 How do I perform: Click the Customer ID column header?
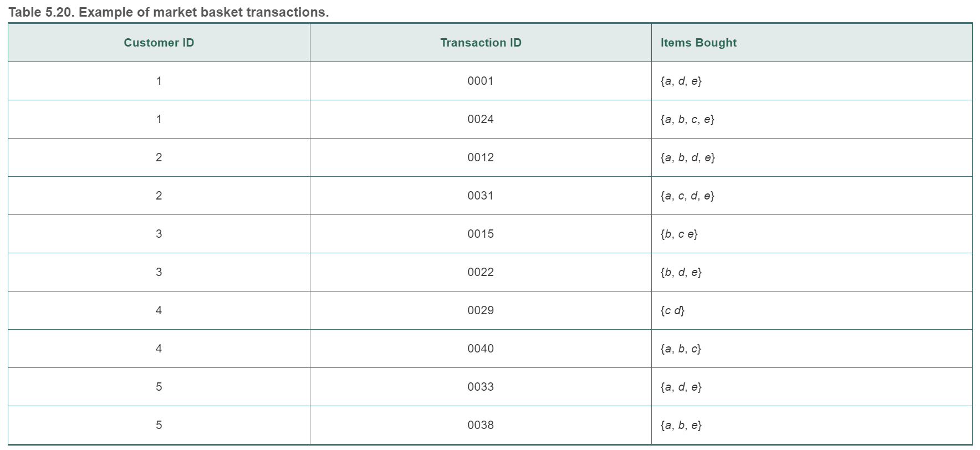pos(159,43)
